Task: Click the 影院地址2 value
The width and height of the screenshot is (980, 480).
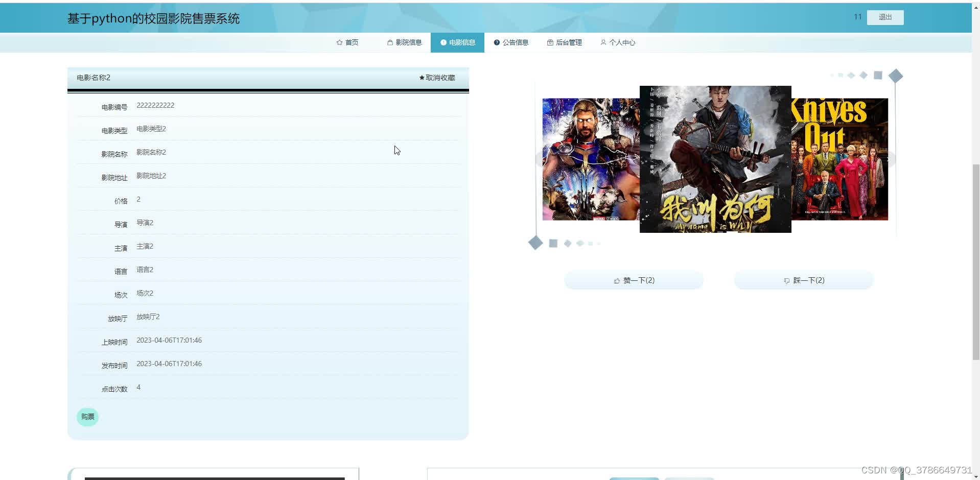Action: pos(151,176)
